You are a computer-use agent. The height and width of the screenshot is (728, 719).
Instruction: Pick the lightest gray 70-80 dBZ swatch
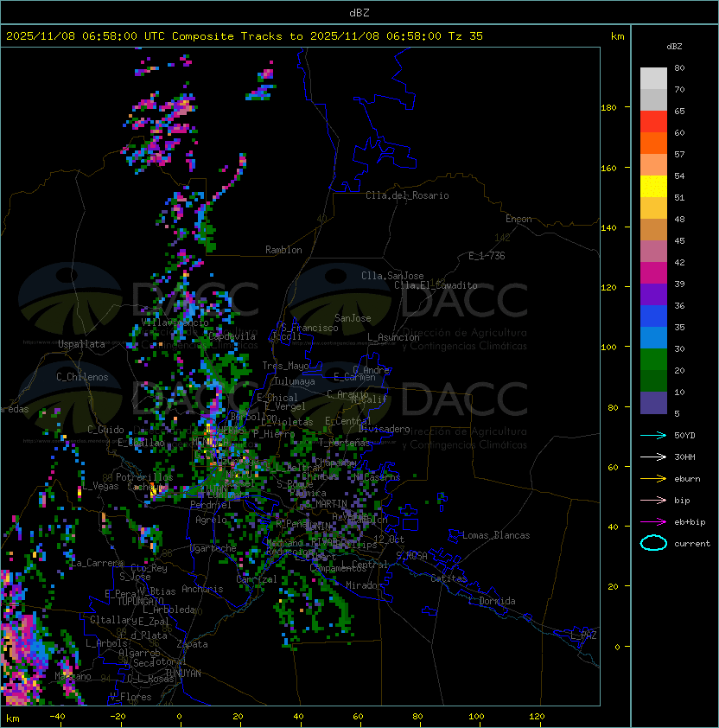coord(653,79)
